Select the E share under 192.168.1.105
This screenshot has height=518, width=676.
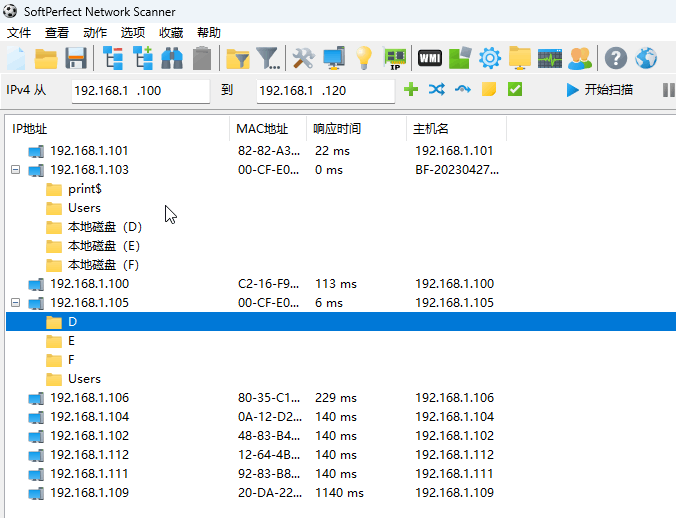[71, 341]
